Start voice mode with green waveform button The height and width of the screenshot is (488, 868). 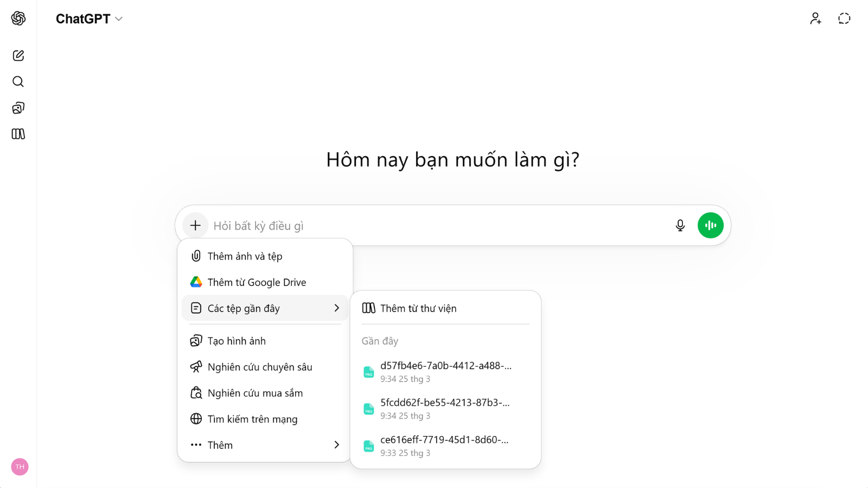click(710, 226)
